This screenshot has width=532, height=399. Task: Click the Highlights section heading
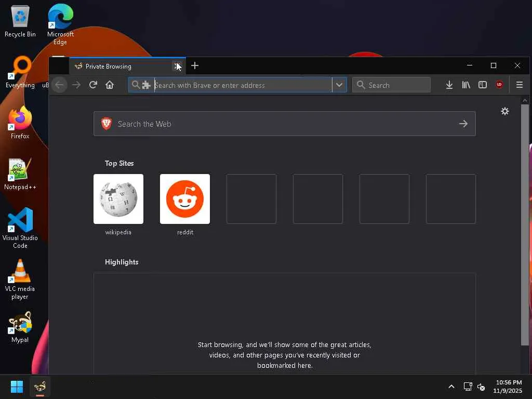tap(122, 262)
